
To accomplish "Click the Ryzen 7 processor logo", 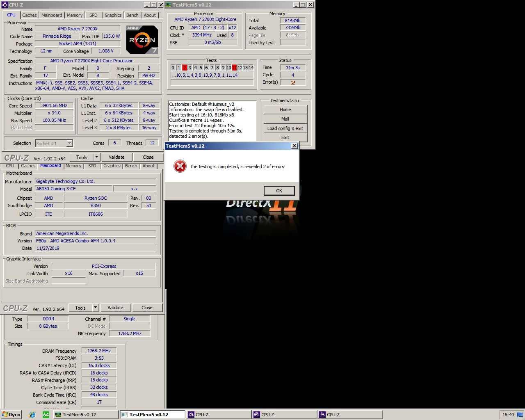I will (142, 40).
